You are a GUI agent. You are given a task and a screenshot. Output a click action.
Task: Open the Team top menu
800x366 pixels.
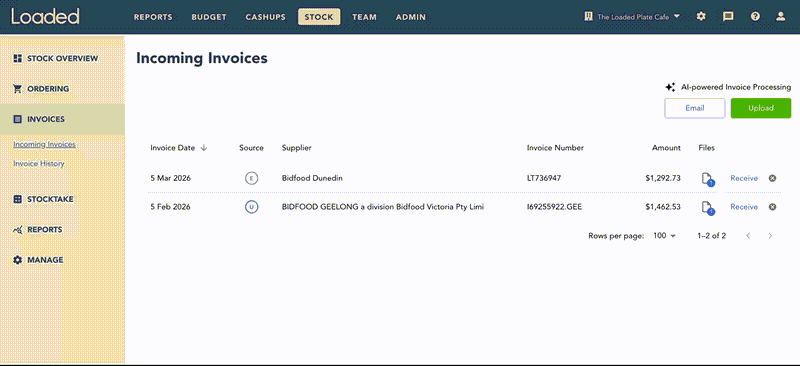click(364, 17)
